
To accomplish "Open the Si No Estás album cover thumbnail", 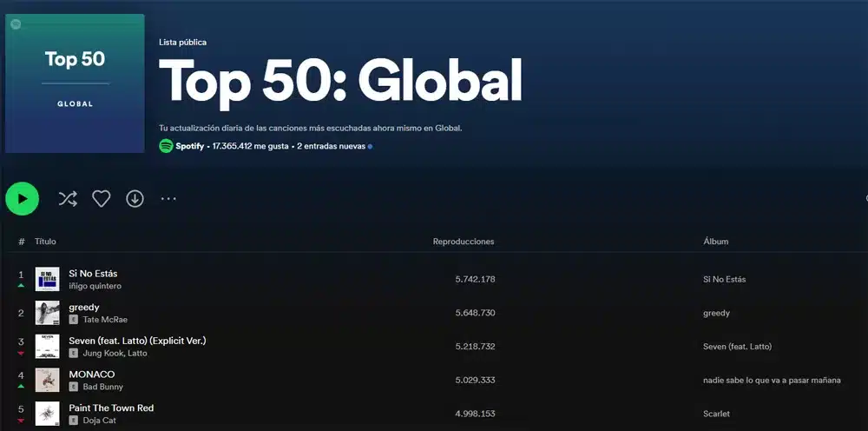I will point(47,279).
